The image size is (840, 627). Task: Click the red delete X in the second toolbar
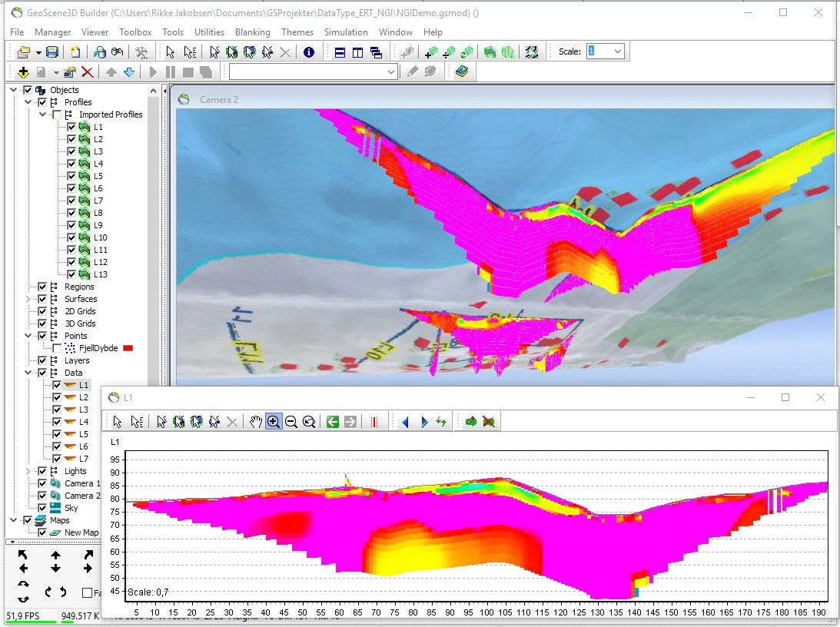87,71
